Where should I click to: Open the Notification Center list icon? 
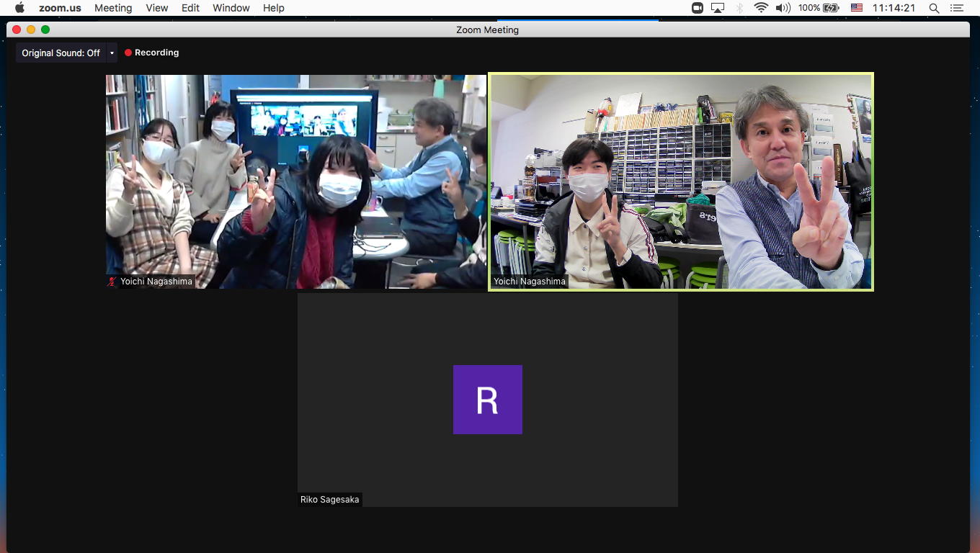pos(957,8)
